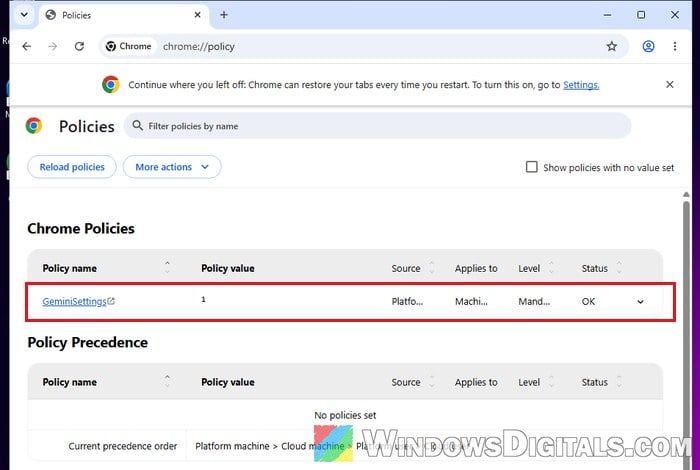This screenshot has height=470, width=700.
Task: Click the Filter policies by name field
Action: (377, 126)
